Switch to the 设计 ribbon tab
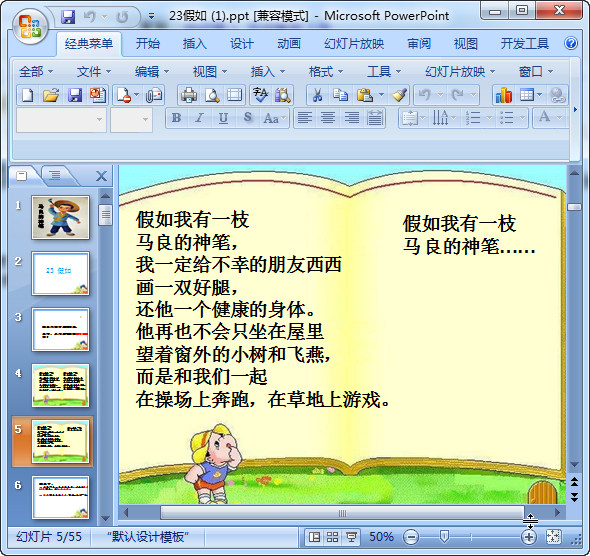The image size is (590, 556). coord(242,44)
